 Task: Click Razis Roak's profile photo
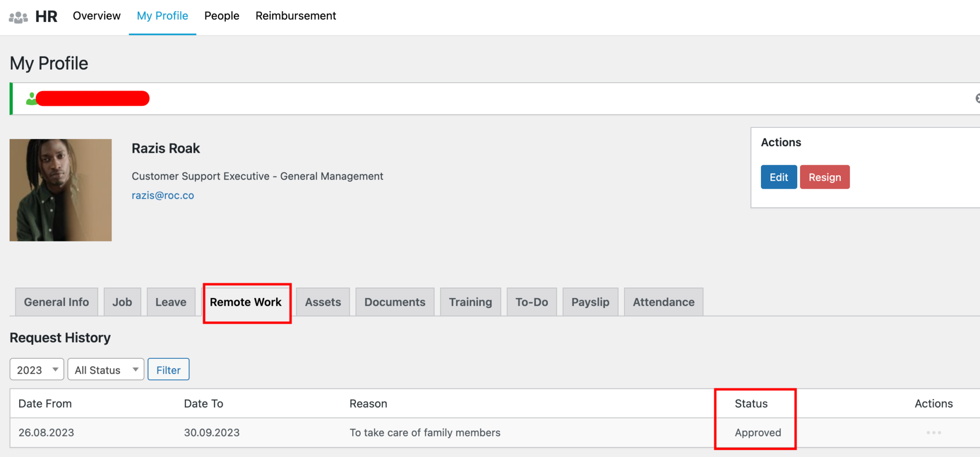coord(60,190)
